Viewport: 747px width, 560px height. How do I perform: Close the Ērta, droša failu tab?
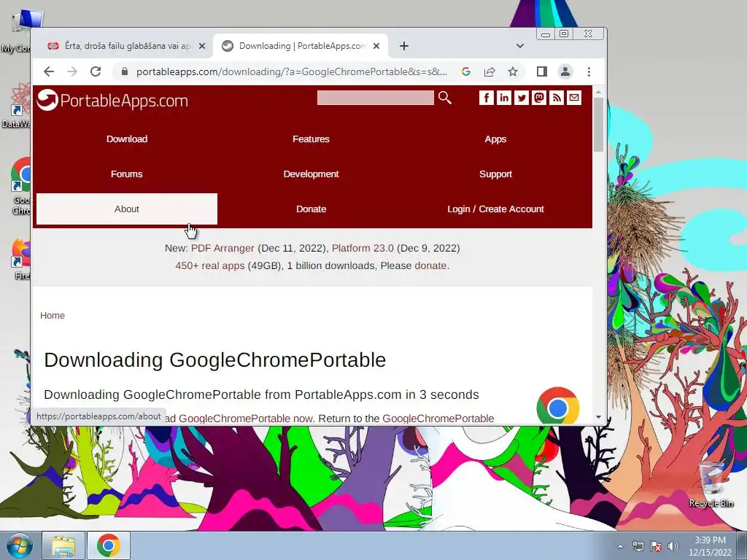[202, 46]
